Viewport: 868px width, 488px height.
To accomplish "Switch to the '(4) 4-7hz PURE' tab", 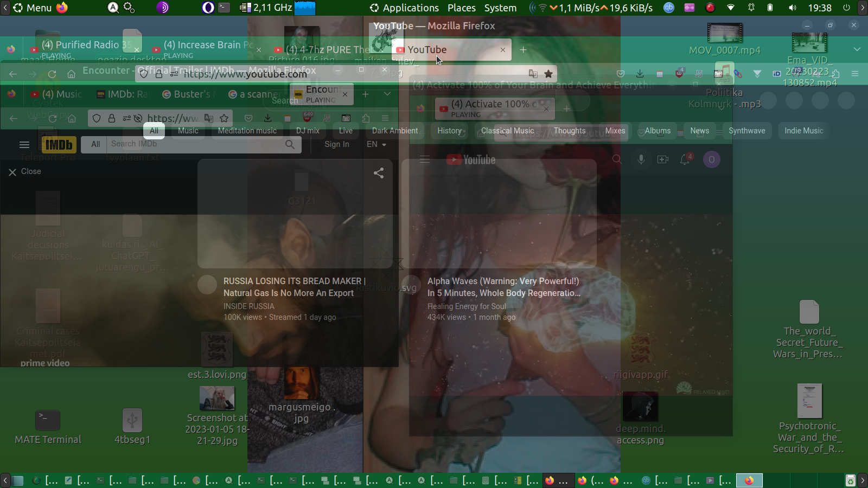I will 328,49.
